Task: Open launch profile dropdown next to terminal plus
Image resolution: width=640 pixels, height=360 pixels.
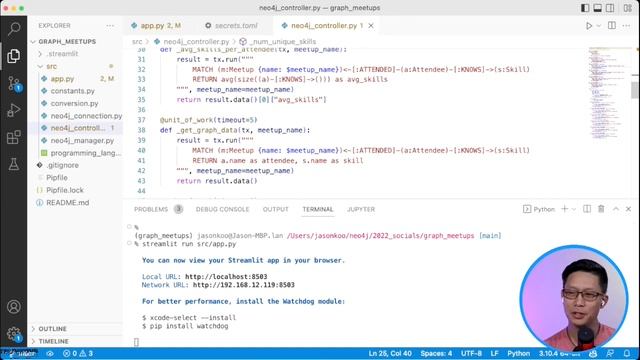Action: click(574, 209)
